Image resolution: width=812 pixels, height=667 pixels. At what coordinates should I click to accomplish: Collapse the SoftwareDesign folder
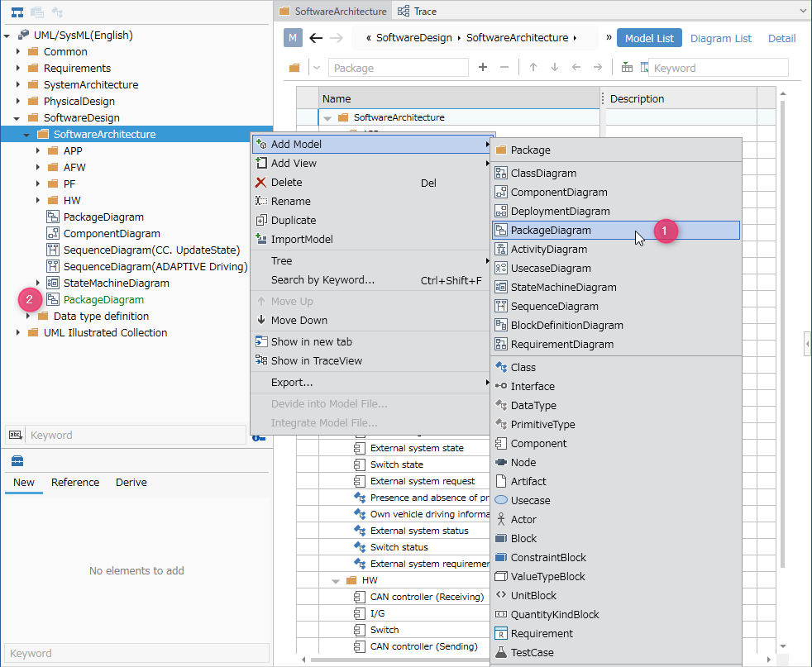pos(17,118)
